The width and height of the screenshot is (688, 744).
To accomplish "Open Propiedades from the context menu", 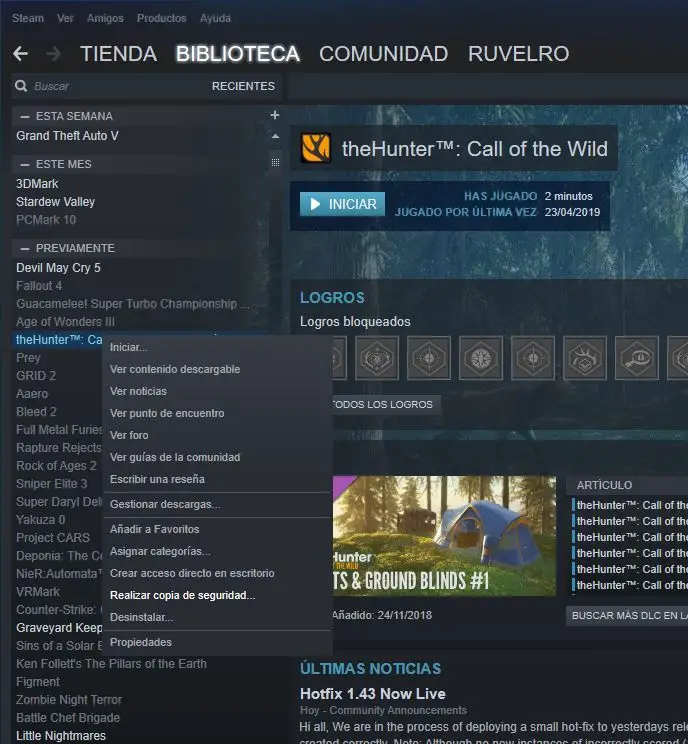I will click(x=217, y=642).
